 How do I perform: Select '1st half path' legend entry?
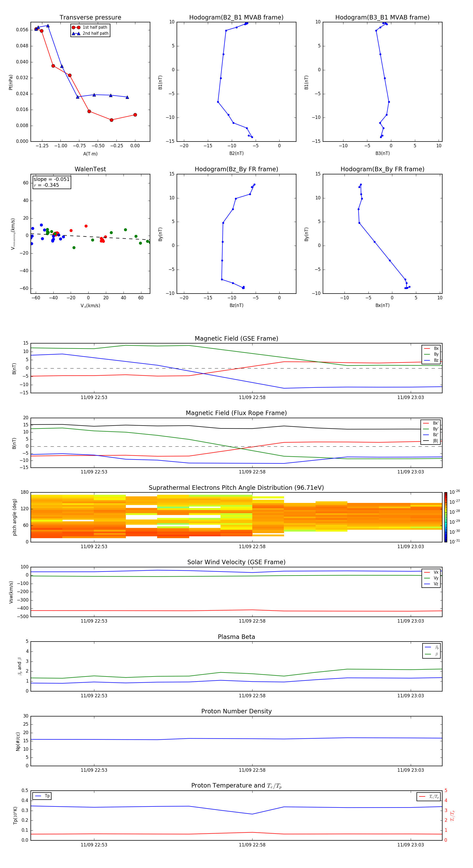pyautogui.click(x=90, y=27)
